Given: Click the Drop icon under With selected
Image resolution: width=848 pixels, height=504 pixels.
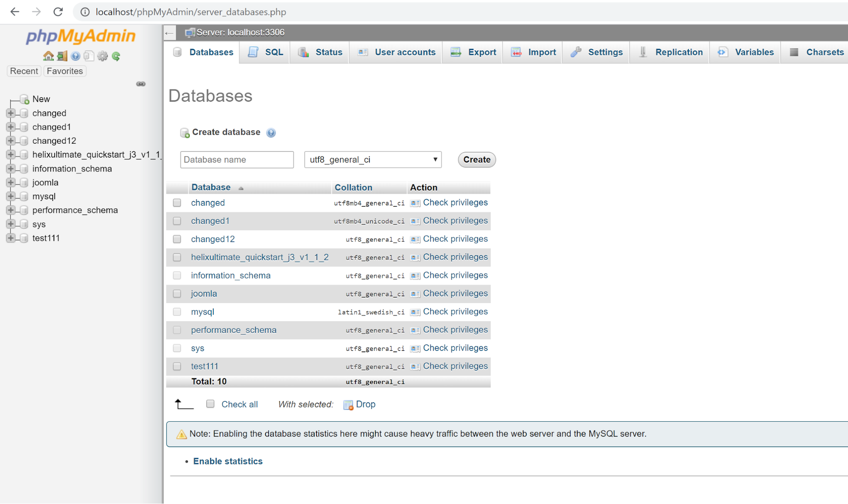Looking at the screenshot, I should coord(348,405).
